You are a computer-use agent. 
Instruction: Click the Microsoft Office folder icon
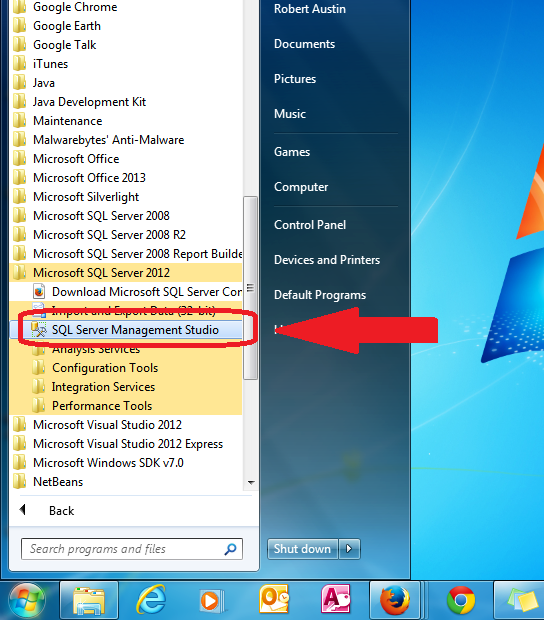point(19,159)
